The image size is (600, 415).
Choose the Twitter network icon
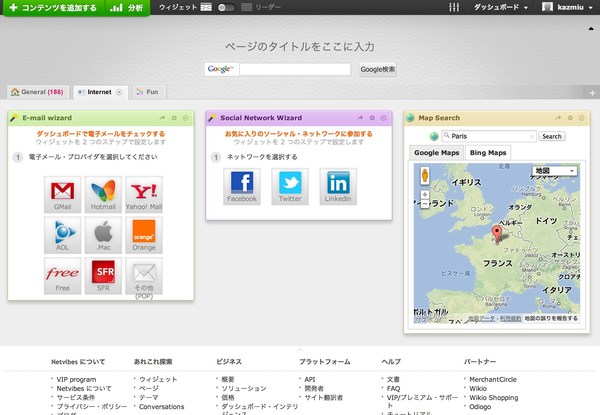[x=290, y=185]
